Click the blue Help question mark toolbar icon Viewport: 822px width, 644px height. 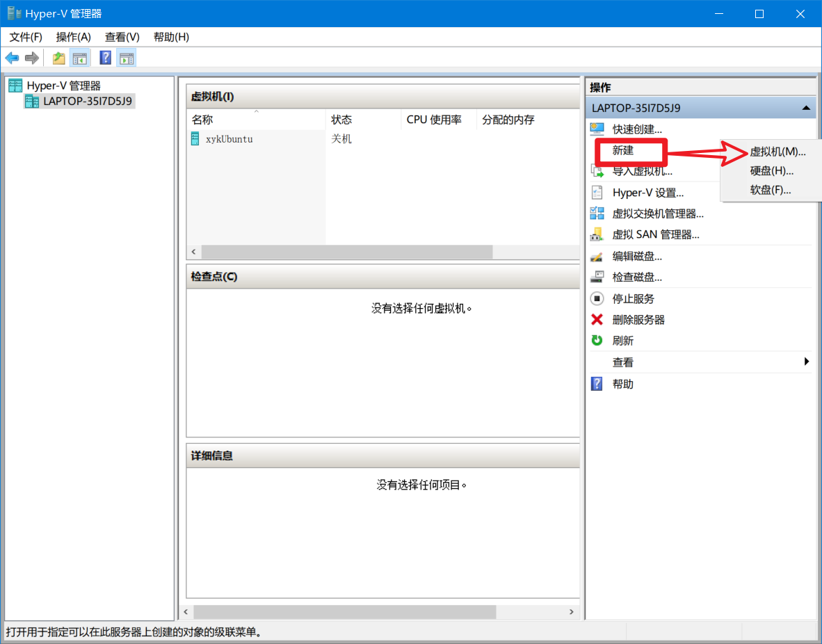[106, 58]
